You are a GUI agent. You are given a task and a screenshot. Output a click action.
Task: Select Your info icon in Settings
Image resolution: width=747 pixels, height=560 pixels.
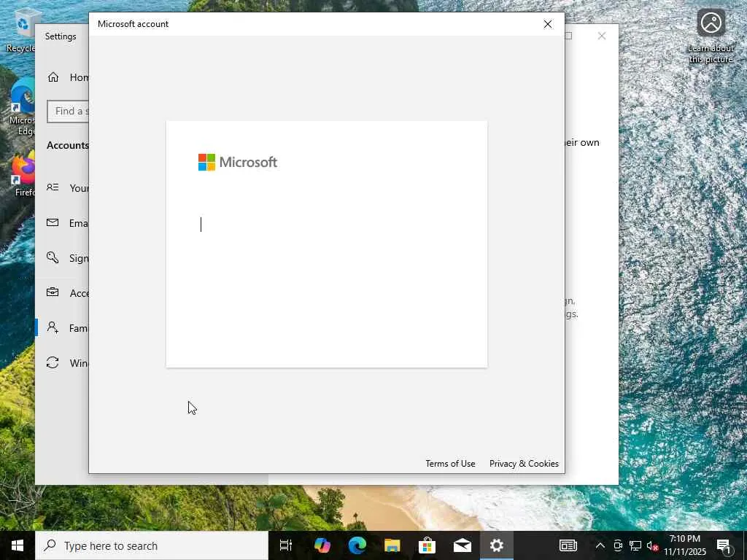(x=53, y=187)
